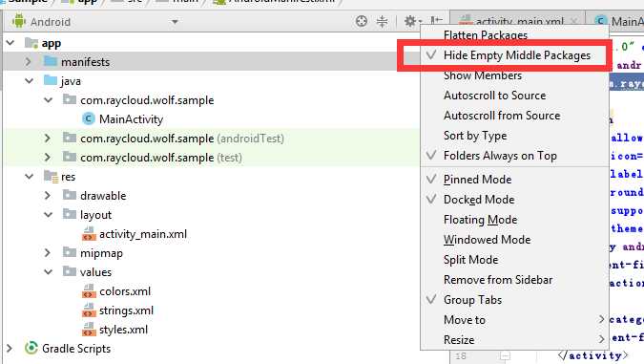Viewport: 644px width, 364px height.
Task: Expand the manifests folder
Action: coord(29,62)
